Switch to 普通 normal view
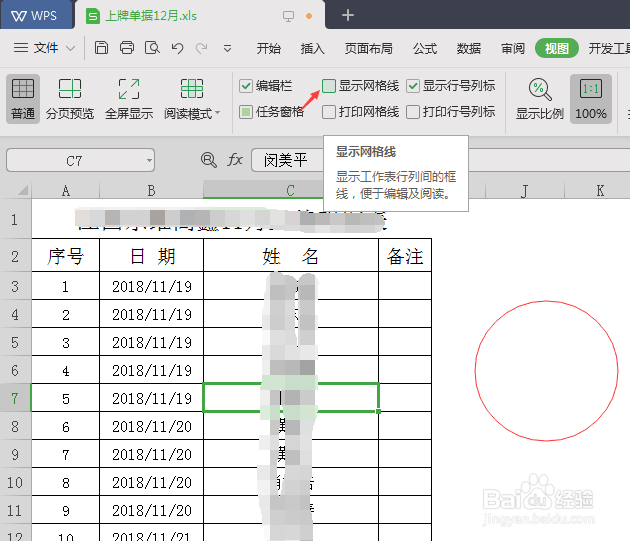Screen dimensions: 630x541 coord(23,98)
